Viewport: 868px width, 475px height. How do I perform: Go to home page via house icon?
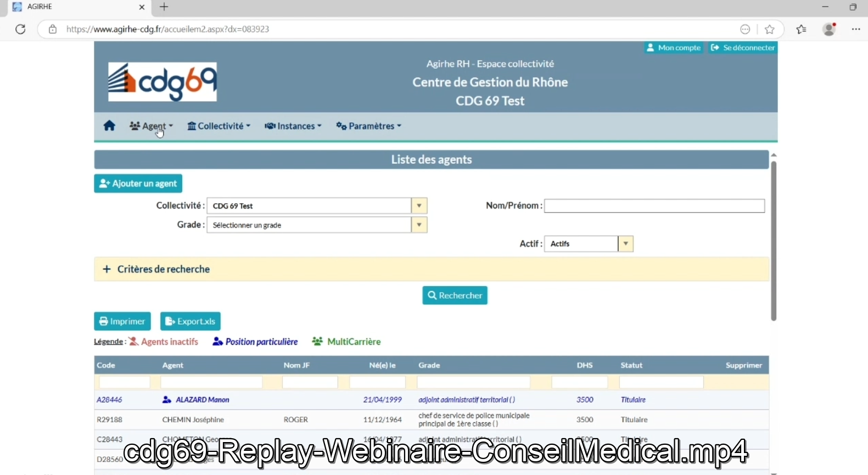(x=109, y=126)
